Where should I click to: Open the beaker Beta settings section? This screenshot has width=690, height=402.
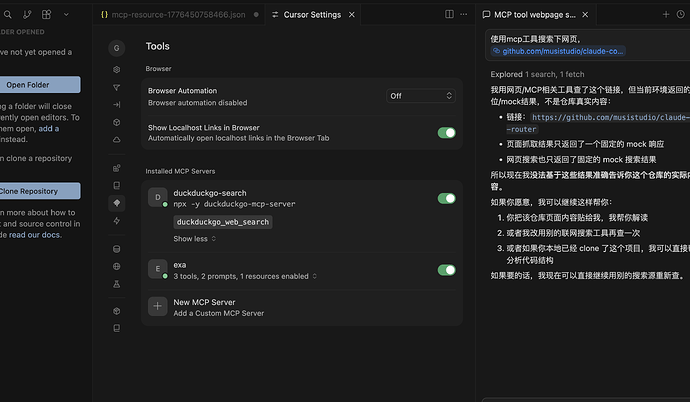(x=117, y=284)
